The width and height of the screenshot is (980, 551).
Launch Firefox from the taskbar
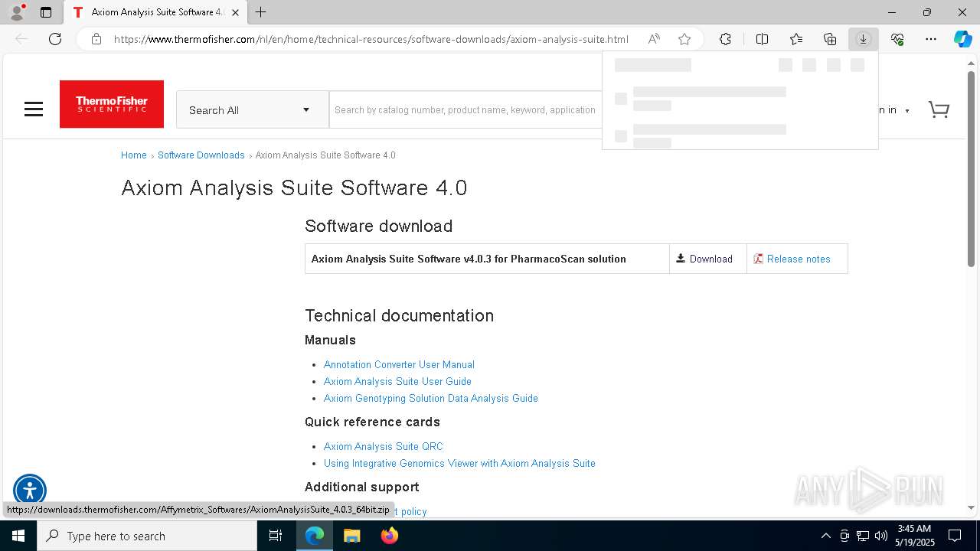(389, 536)
